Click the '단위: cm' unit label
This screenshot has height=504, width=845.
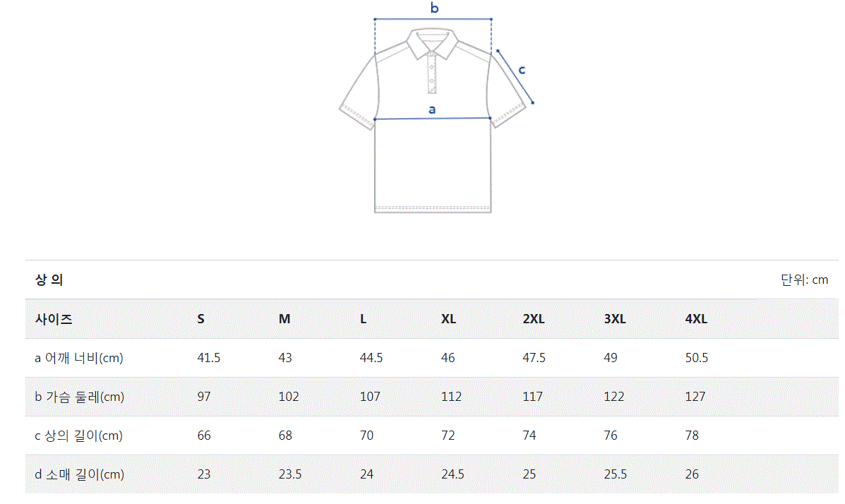tap(804, 280)
